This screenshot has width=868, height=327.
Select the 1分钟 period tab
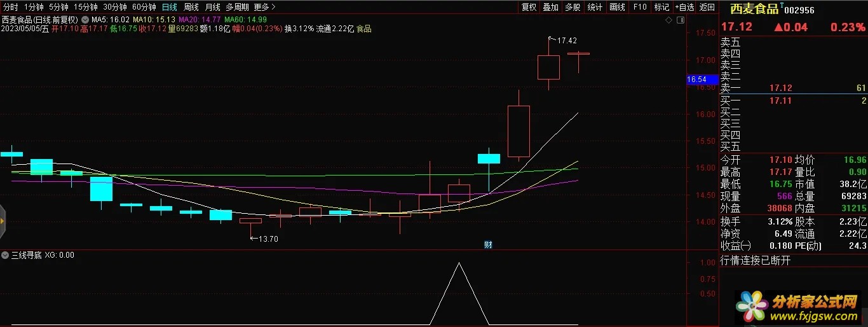34,8
